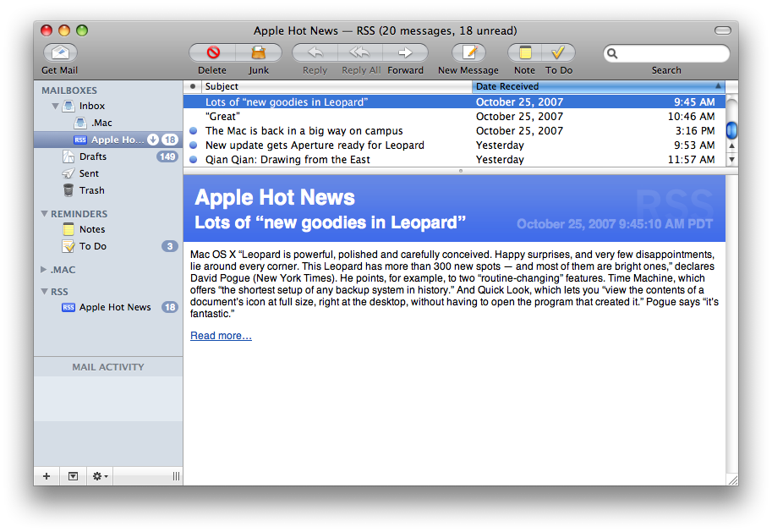
Task: Create a new Note
Action: tap(525, 52)
